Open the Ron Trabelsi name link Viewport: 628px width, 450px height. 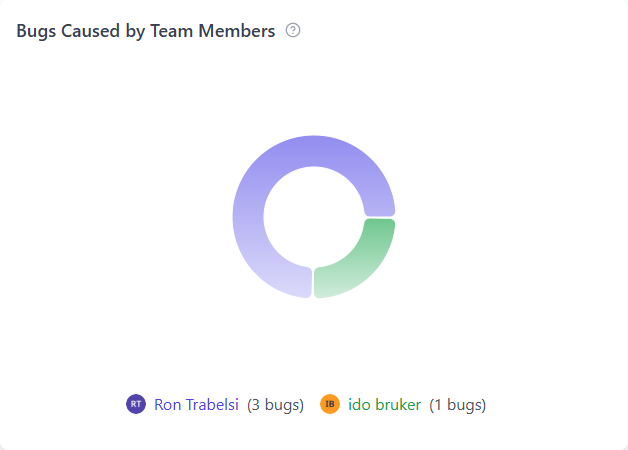196,405
